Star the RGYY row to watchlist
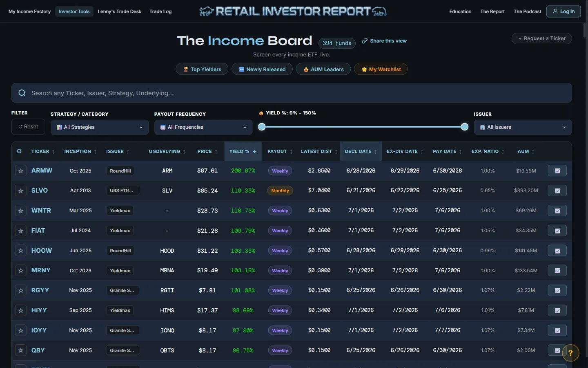 (21, 290)
